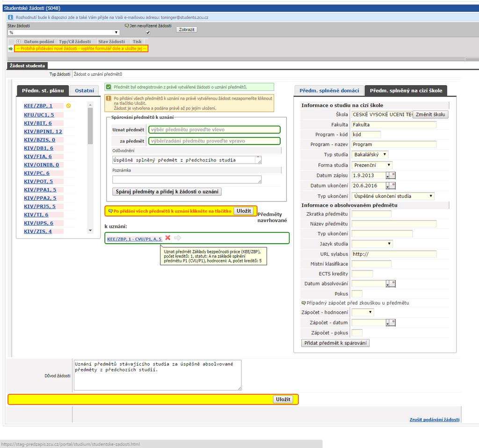Open the KFU/UC1, 5 subject link
The height and width of the screenshot is (448, 479).
39,115
